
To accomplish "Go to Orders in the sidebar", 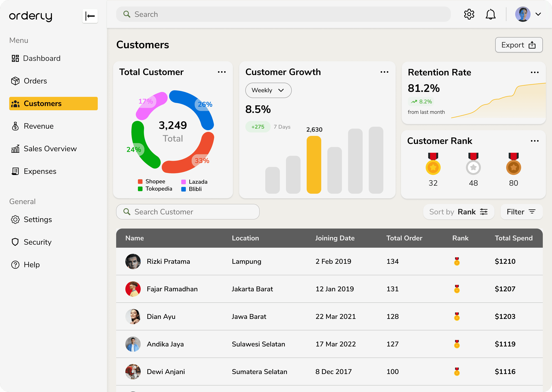I will (x=35, y=81).
